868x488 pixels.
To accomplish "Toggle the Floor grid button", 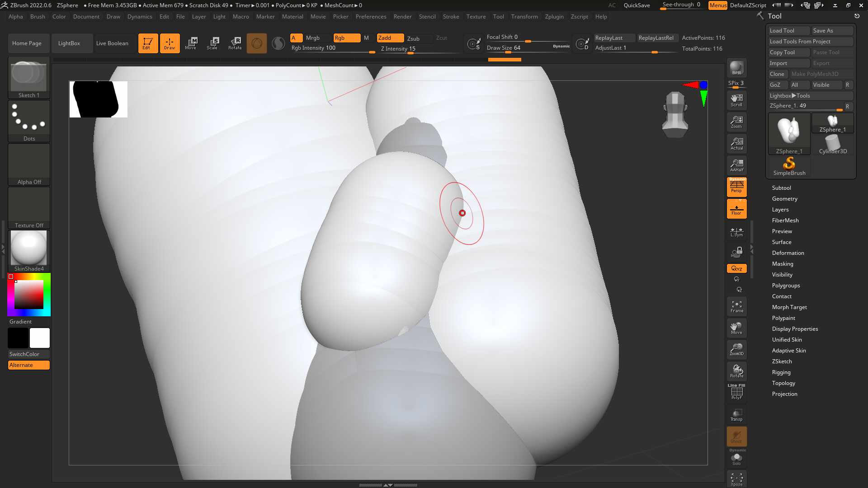I will coord(736,209).
